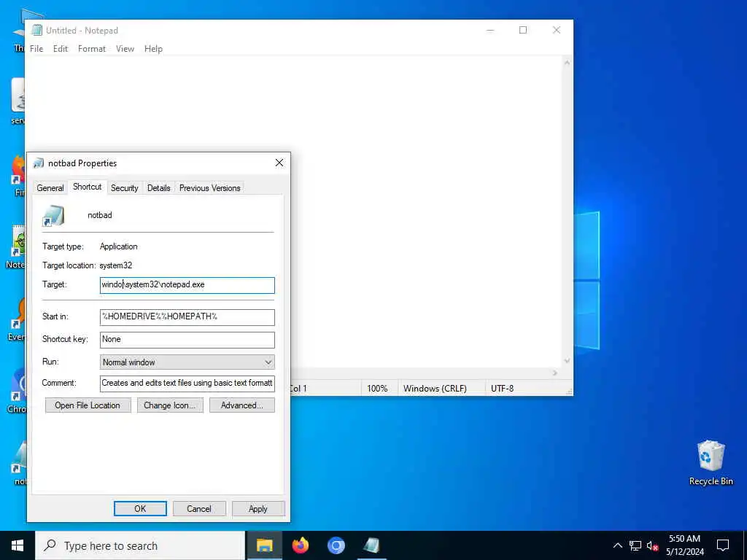Maximize the Notepad window
The width and height of the screenshot is (747, 560).
tap(523, 30)
